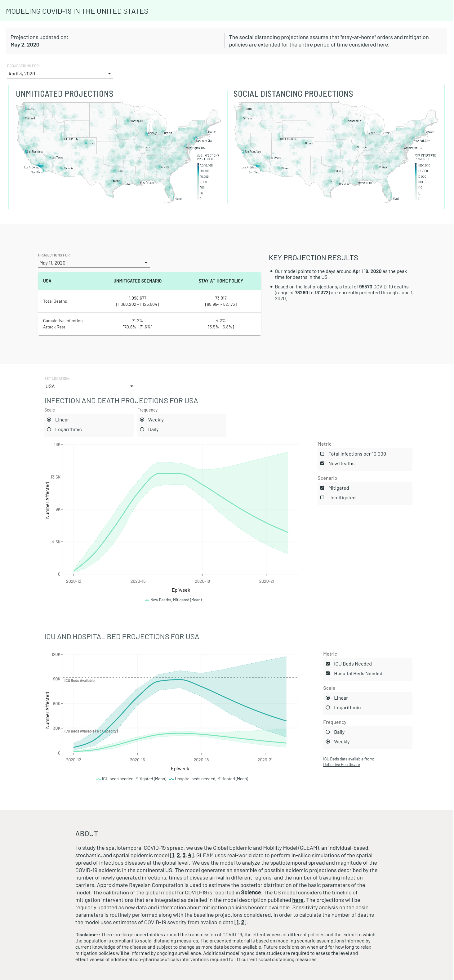The image size is (454, 980).
Task: Expand the May 11, 2020 date dropdown
Action: click(x=93, y=263)
